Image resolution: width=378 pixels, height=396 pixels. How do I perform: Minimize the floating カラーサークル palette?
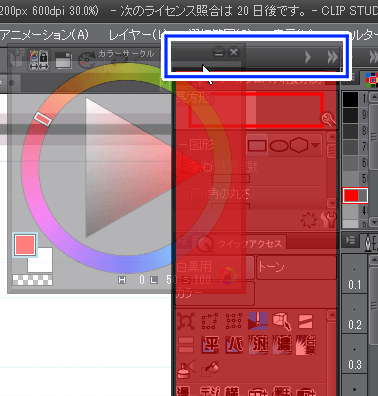(219, 52)
